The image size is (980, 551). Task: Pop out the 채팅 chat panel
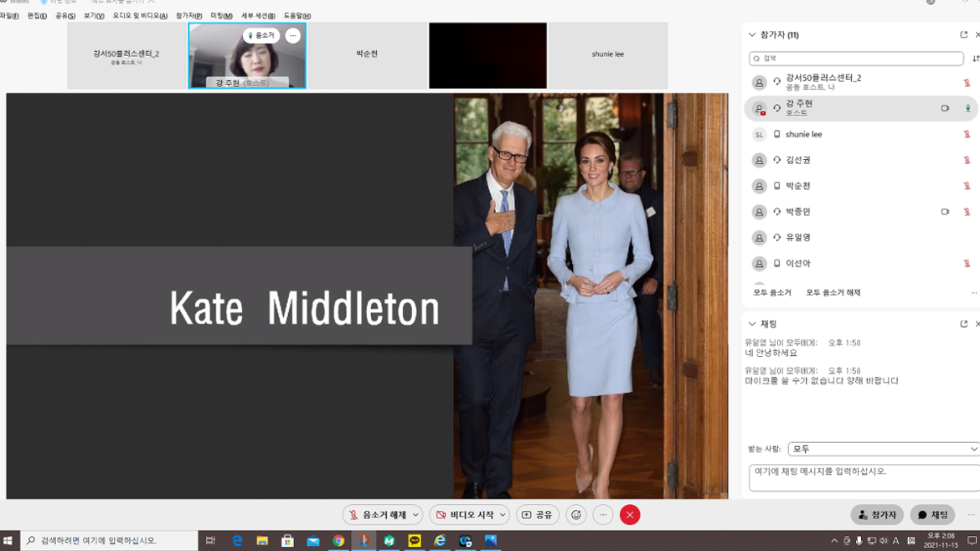[x=964, y=323]
